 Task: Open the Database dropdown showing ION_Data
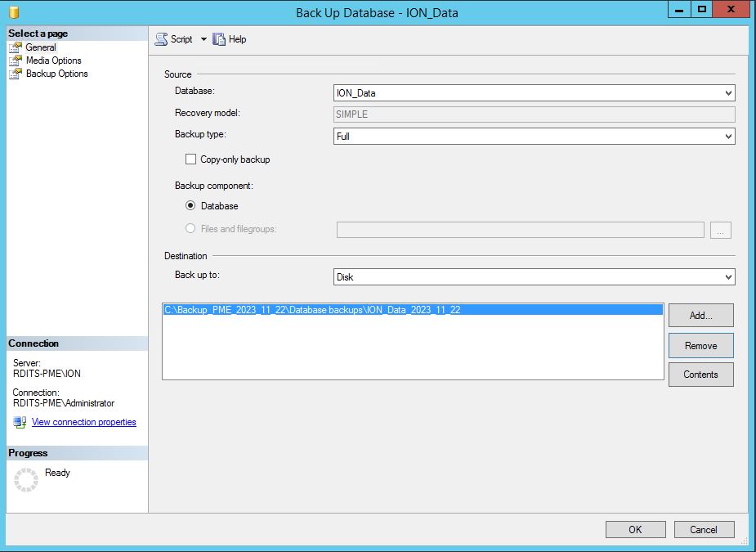click(535, 93)
